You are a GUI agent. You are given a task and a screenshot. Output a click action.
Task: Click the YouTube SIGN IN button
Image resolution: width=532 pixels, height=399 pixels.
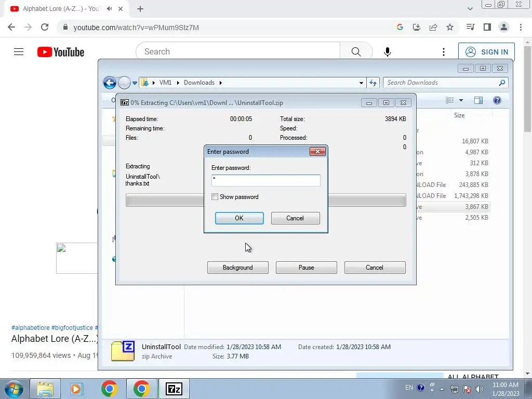point(486,52)
